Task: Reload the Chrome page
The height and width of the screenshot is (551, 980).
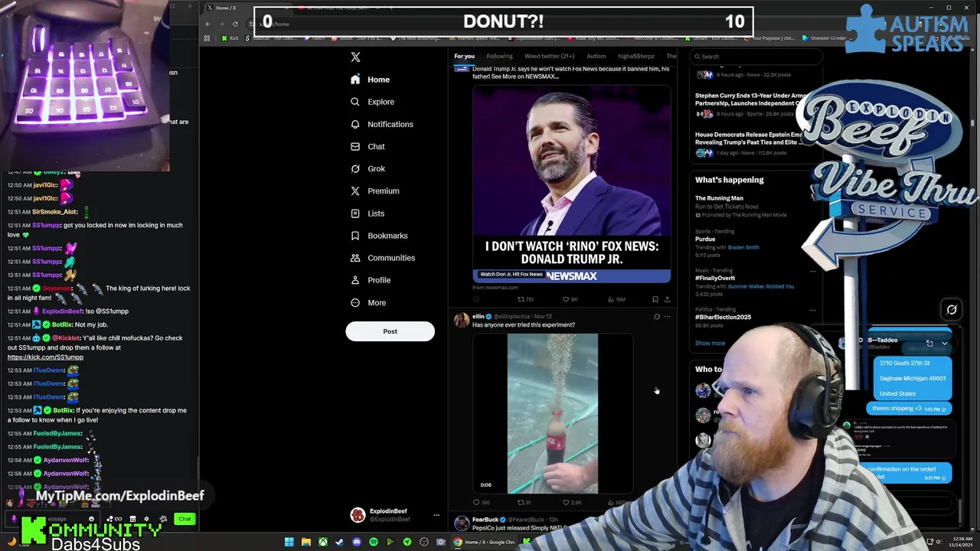Action: click(235, 24)
